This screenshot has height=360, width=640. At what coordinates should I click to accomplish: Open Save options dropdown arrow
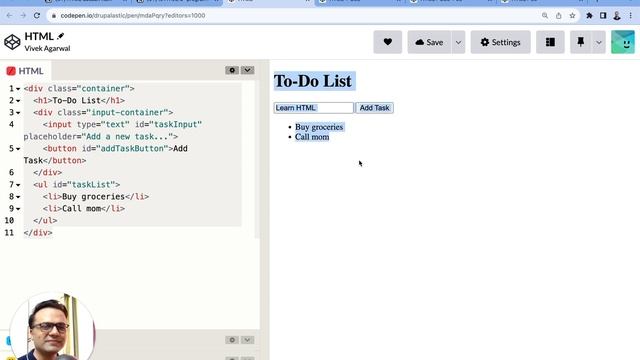[x=458, y=42]
